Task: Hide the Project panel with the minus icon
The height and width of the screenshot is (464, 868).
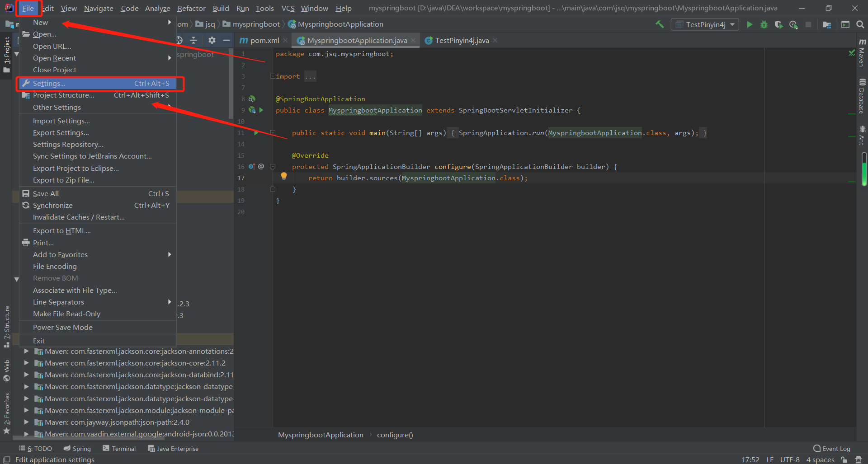Action: pyautogui.click(x=226, y=40)
